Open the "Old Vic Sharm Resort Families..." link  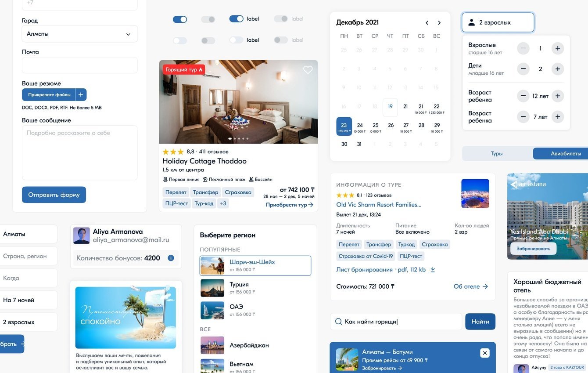click(379, 204)
